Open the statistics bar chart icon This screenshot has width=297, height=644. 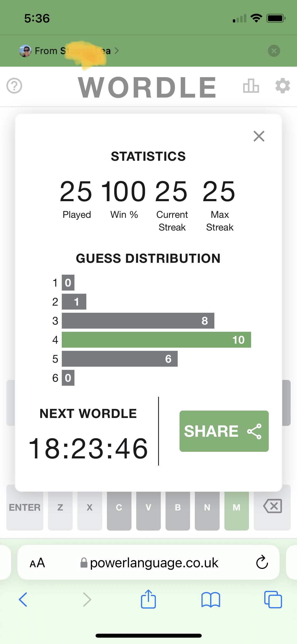click(251, 86)
